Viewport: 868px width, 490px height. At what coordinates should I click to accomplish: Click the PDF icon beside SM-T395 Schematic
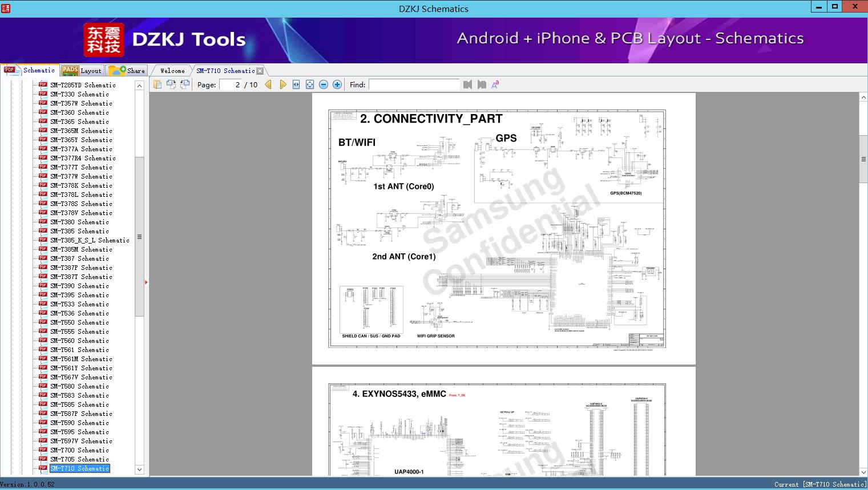[x=43, y=294]
